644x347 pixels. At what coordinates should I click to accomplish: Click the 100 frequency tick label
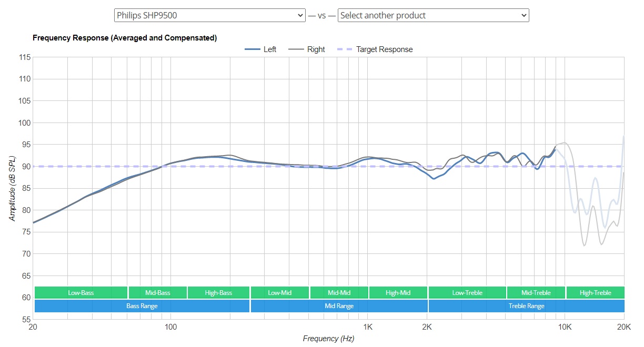(x=170, y=326)
